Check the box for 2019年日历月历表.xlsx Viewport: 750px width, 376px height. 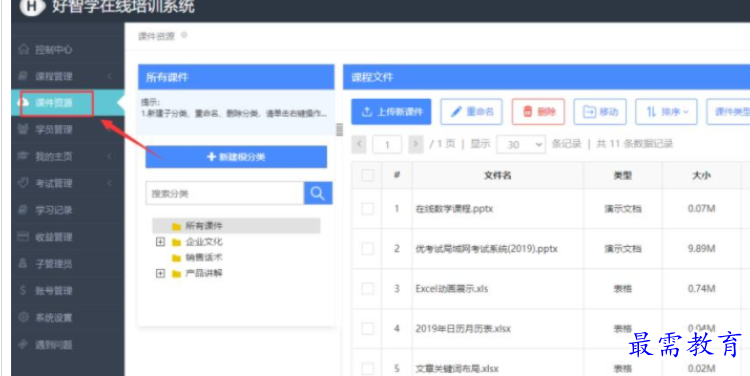(x=368, y=329)
